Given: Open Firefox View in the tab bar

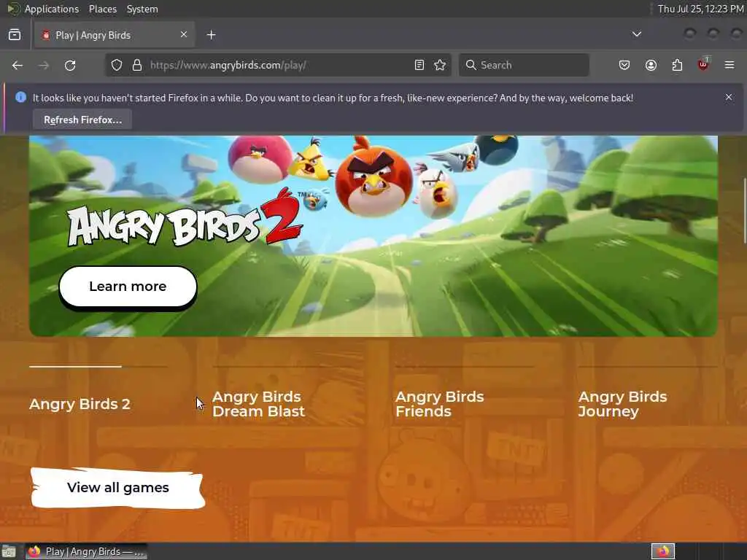Looking at the screenshot, I should click(x=15, y=35).
